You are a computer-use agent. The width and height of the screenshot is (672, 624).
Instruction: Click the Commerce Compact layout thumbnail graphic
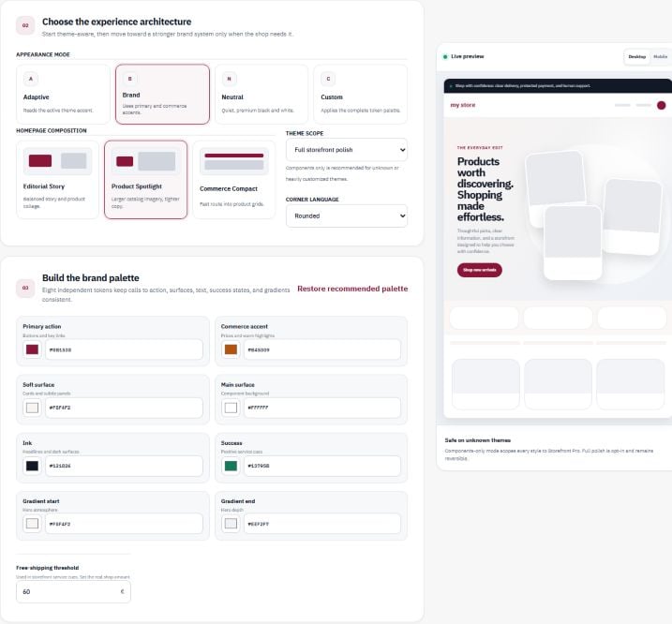[x=234, y=161]
